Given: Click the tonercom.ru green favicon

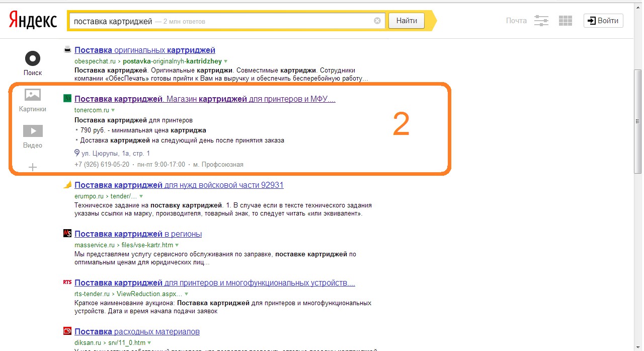Looking at the screenshot, I should click(67, 98).
